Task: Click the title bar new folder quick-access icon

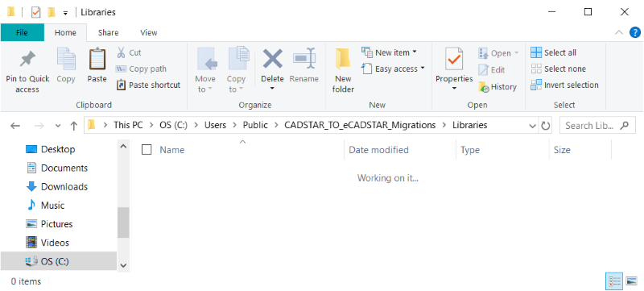Action: click(x=52, y=12)
